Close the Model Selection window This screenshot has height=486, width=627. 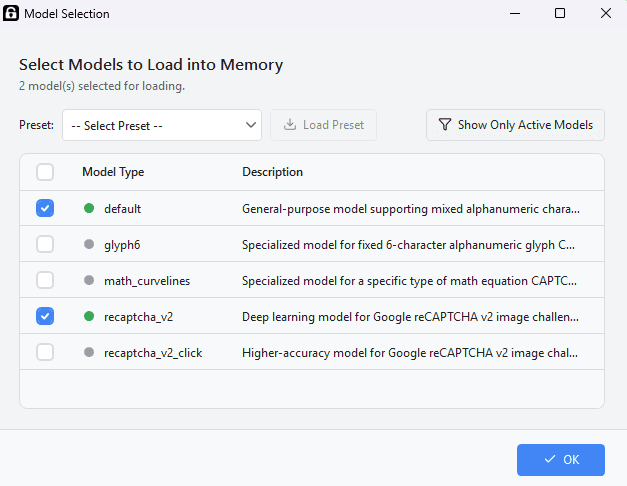606,13
